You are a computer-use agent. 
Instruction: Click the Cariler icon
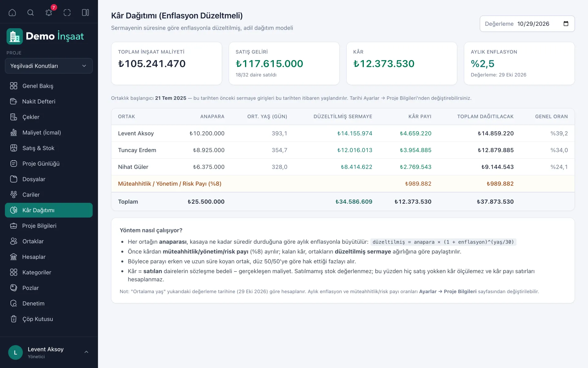tap(14, 195)
